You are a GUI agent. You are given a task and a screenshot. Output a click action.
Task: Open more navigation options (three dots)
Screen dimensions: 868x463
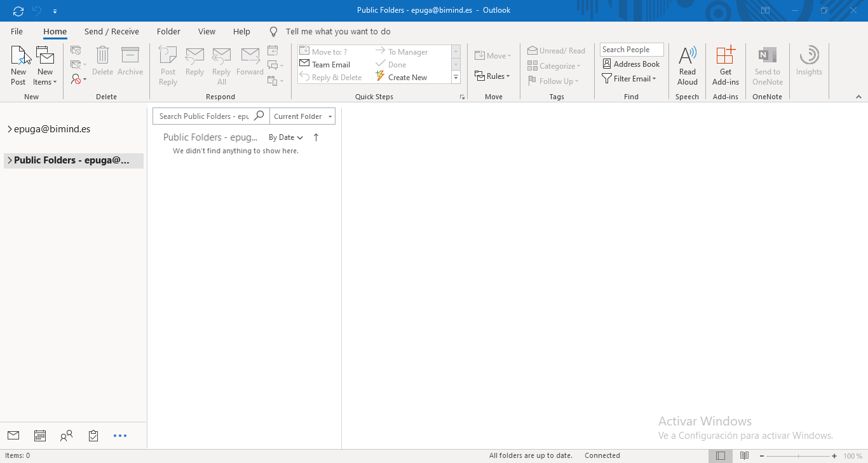[120, 436]
